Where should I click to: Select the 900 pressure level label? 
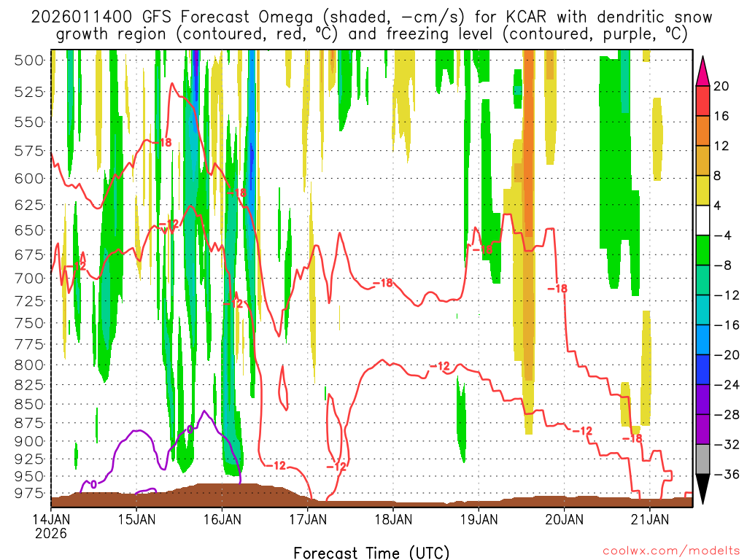(28, 441)
